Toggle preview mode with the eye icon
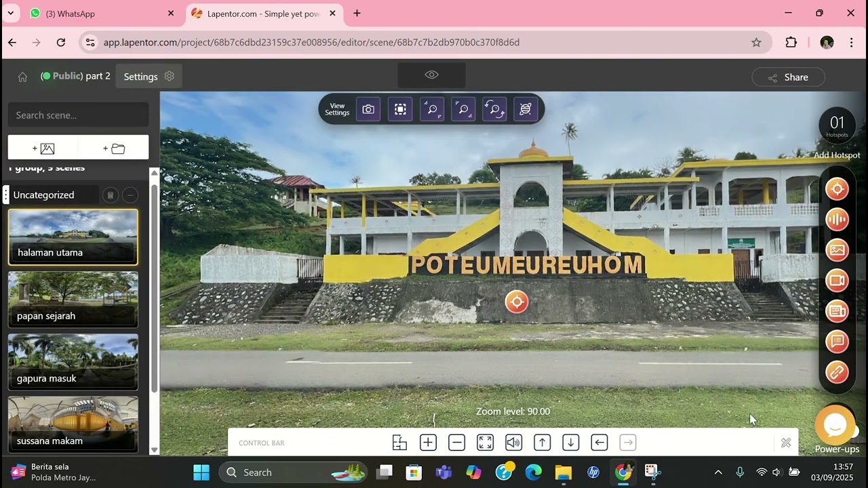This screenshot has width=868, height=488. point(432,75)
